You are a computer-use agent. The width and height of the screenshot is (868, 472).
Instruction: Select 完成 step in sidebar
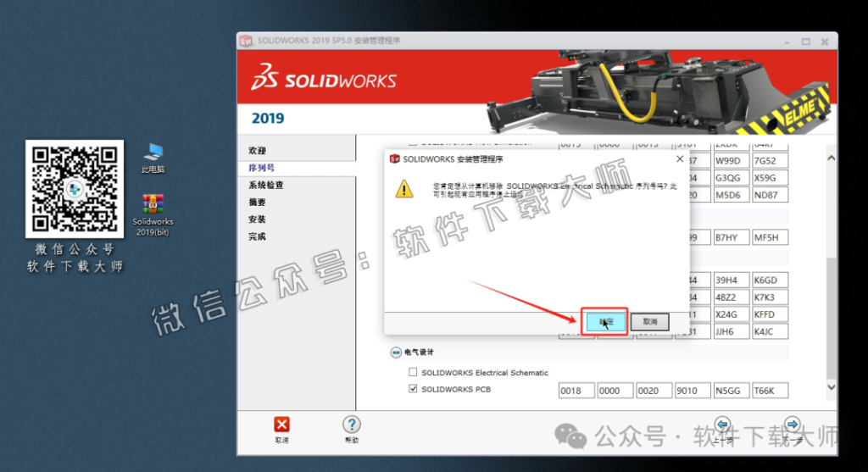tap(257, 236)
